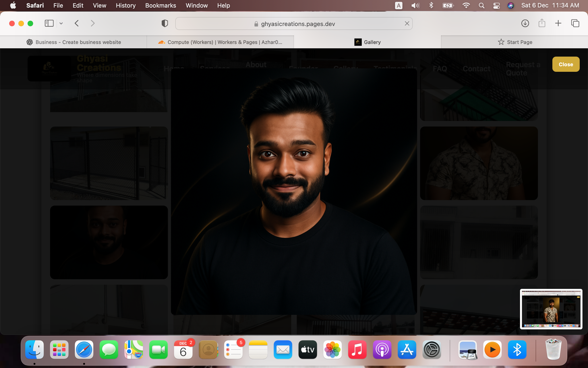Open the Bookmarks menu
Viewport: 588px width, 368px height.
click(160, 5)
